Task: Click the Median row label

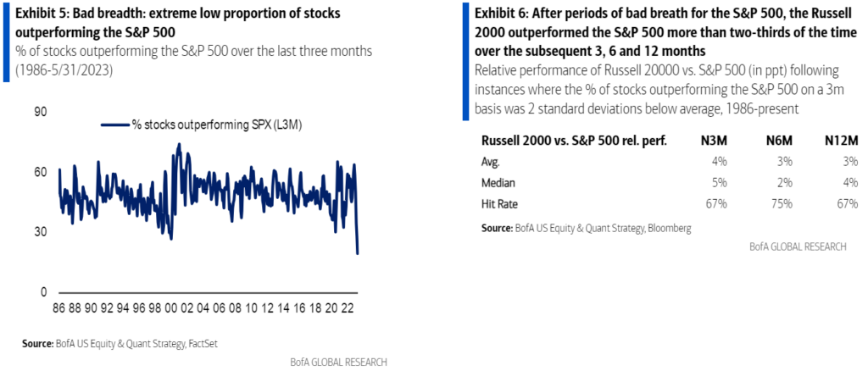Action: point(499,182)
